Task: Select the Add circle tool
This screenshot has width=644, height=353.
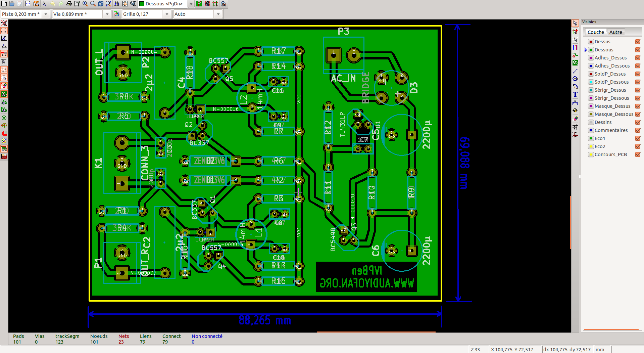Action: [575, 79]
